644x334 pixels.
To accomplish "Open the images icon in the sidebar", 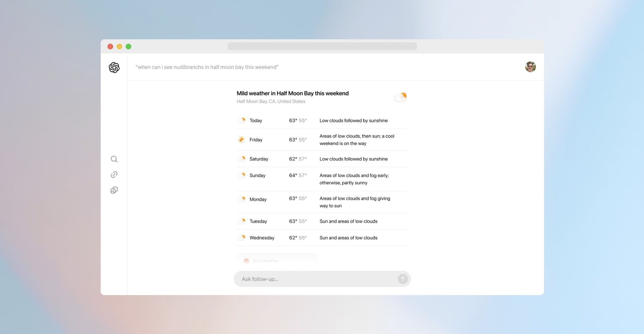I will [x=114, y=190].
